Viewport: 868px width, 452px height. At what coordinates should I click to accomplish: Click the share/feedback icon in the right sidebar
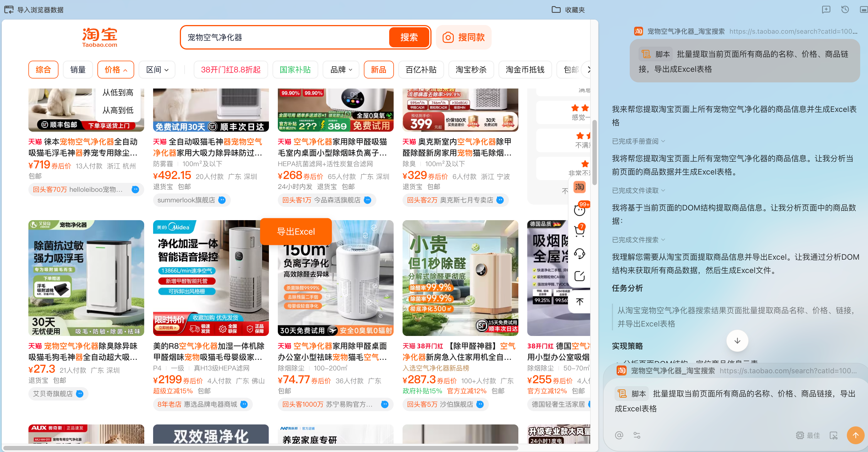click(x=580, y=276)
